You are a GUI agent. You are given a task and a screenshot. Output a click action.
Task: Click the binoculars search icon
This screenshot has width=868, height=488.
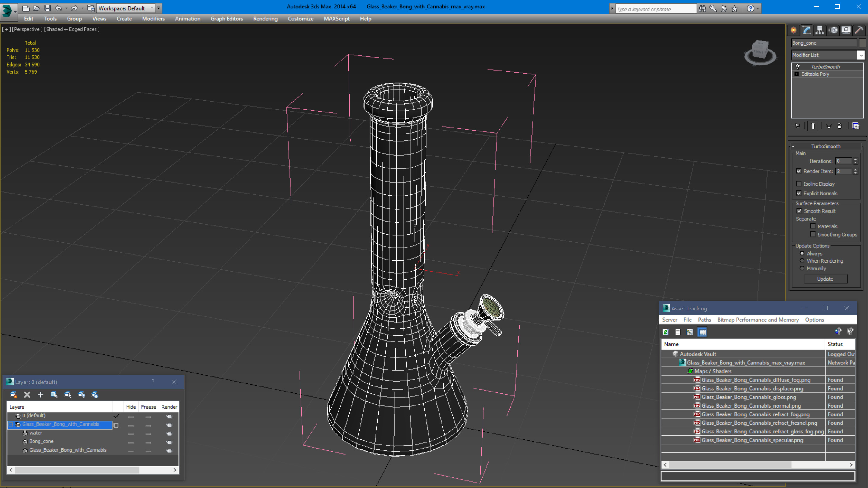(x=702, y=9)
